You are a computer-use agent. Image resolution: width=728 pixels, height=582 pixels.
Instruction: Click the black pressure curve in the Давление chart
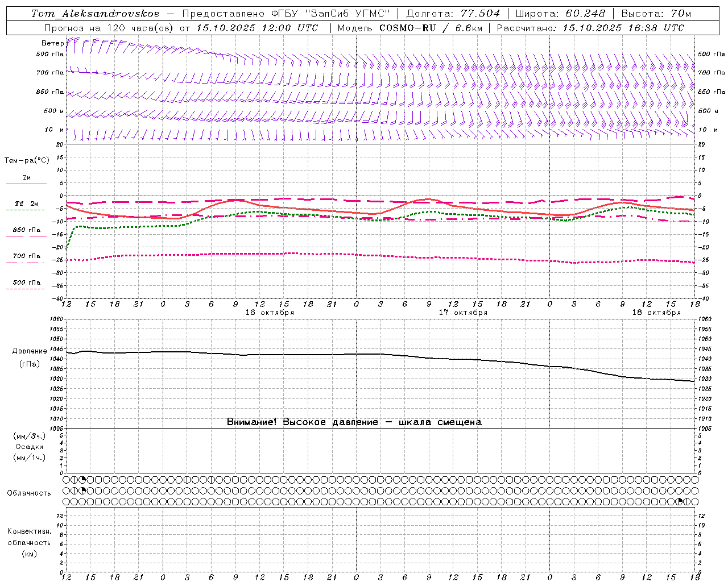(x=380, y=354)
